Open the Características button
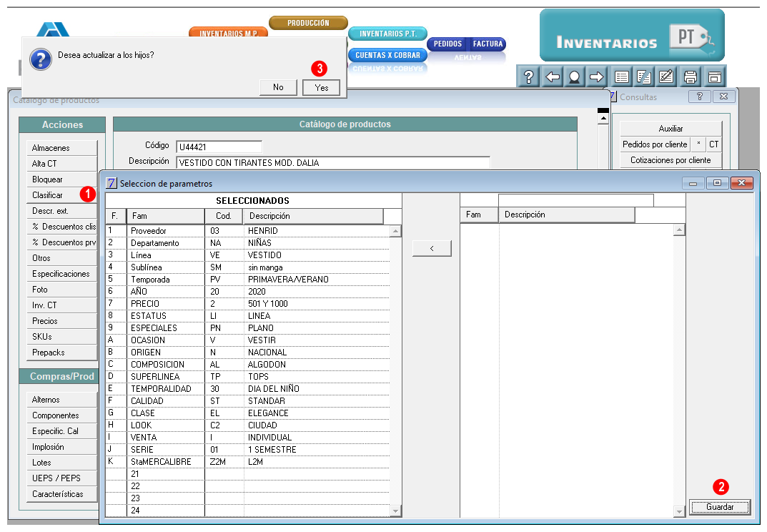The height and width of the screenshot is (532, 767). pos(61,494)
